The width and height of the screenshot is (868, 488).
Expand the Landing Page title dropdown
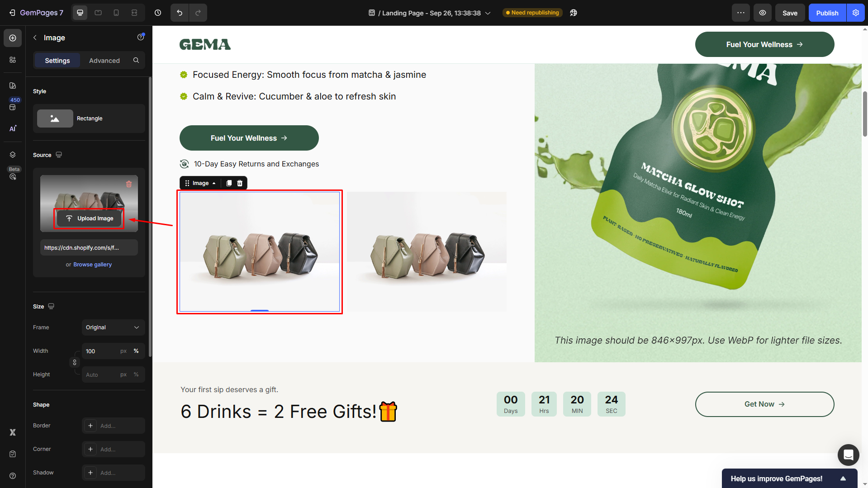(488, 13)
